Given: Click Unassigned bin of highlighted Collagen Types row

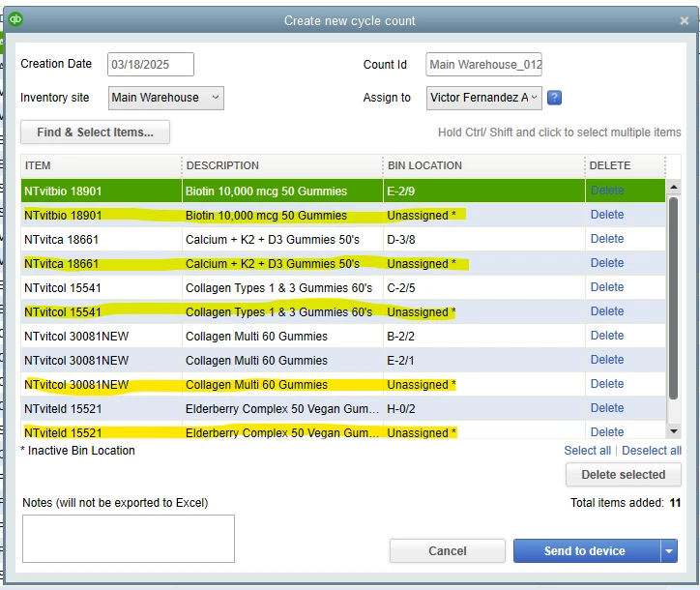Looking at the screenshot, I should point(484,311).
